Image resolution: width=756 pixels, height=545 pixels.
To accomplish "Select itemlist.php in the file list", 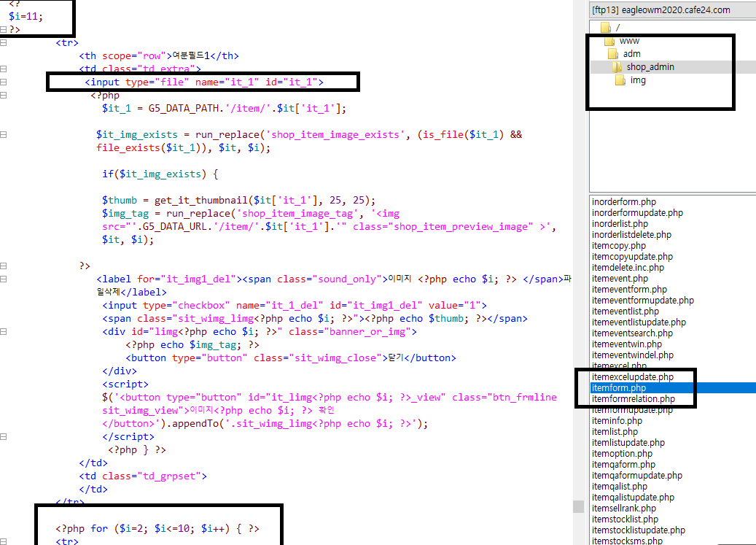I will point(615,432).
